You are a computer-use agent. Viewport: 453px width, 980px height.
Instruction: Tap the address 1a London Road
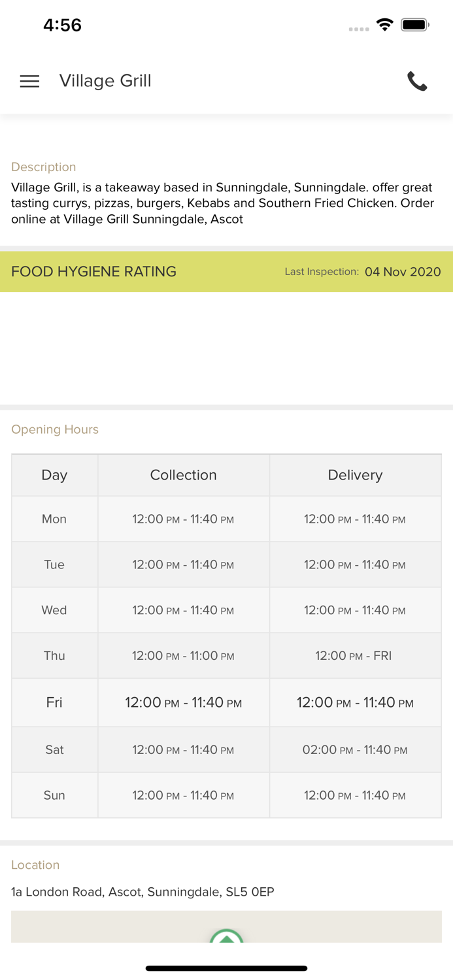coord(143,892)
